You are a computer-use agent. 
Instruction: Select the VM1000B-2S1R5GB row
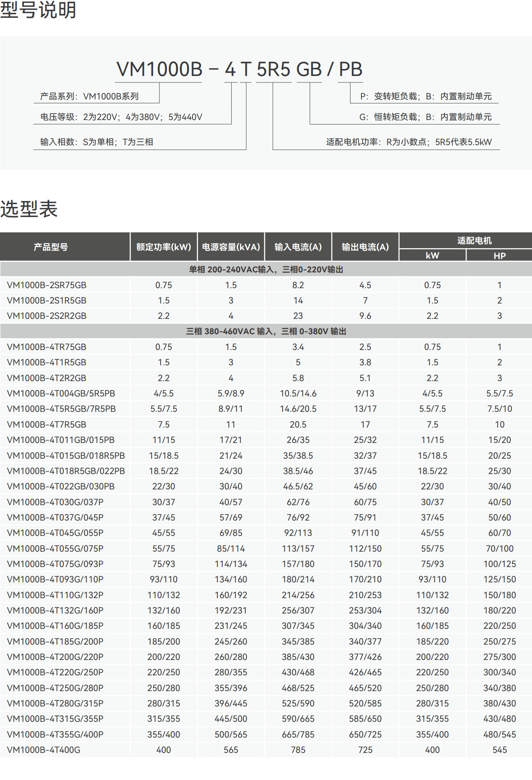(x=266, y=300)
